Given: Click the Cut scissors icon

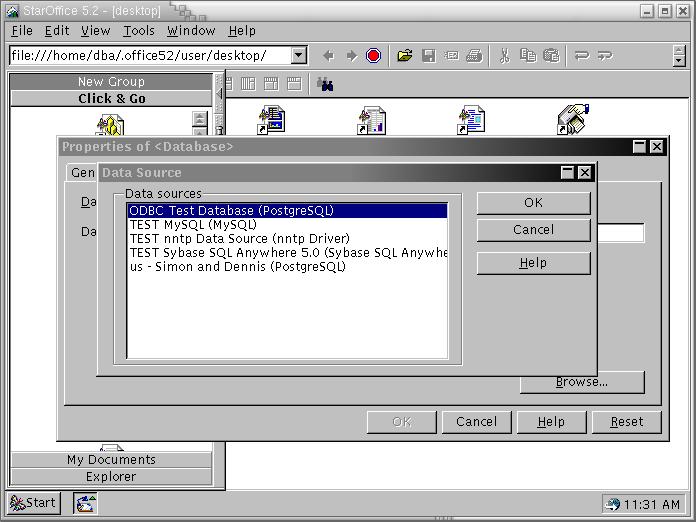Looking at the screenshot, I should pos(504,56).
